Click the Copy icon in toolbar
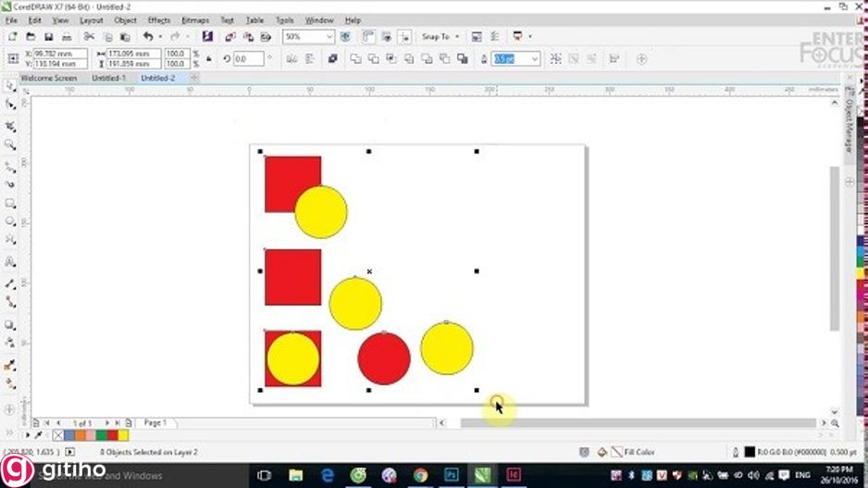The width and height of the screenshot is (868, 488). pos(108,36)
